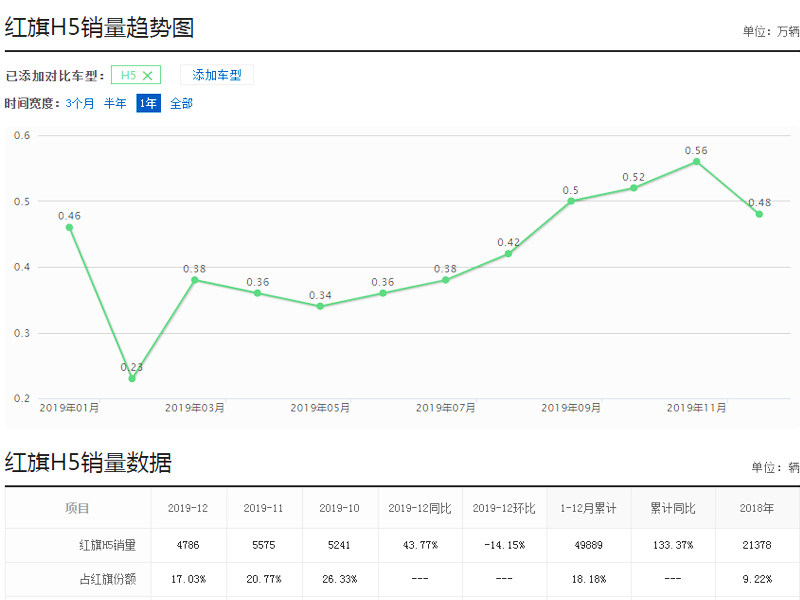Click the 2019-12 column header

click(188, 508)
